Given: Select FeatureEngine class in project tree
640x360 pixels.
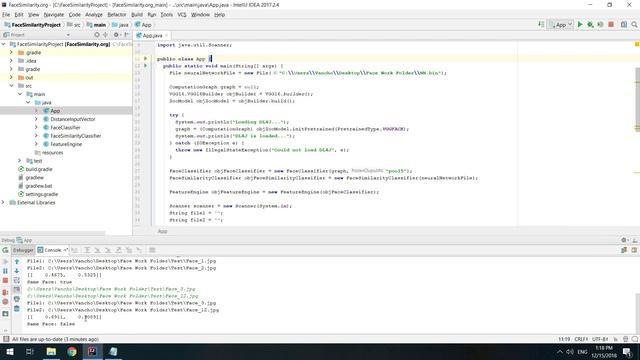Looking at the screenshot, I should [66, 144].
